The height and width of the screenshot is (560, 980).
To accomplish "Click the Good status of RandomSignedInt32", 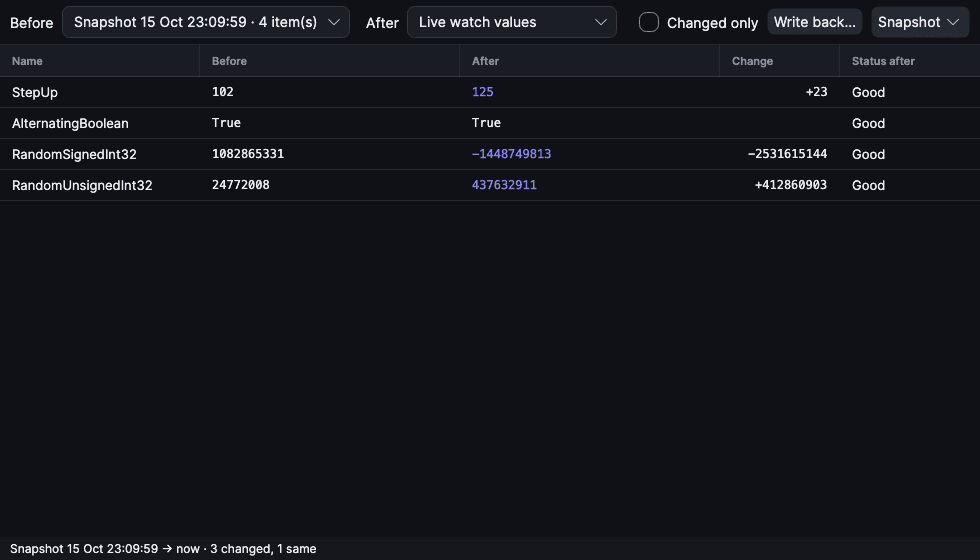I will click(868, 154).
